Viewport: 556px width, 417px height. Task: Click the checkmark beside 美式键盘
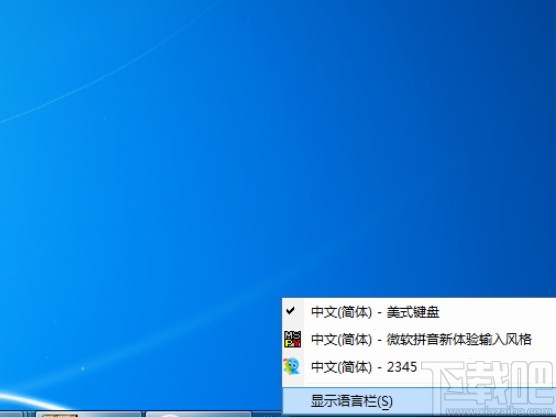coord(290,311)
